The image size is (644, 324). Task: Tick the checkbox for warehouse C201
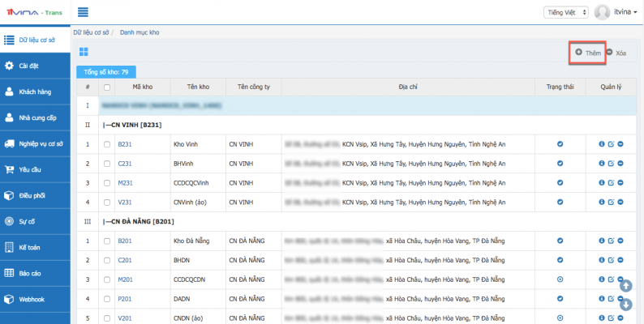(107, 260)
